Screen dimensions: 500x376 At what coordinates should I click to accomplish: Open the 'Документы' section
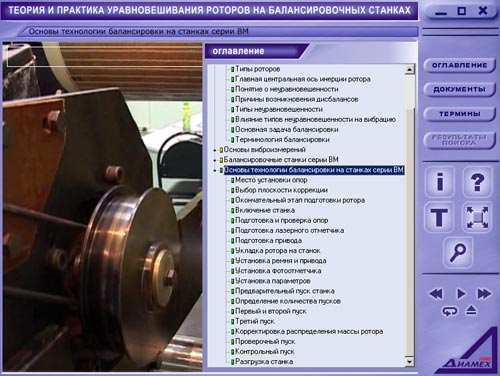460,89
